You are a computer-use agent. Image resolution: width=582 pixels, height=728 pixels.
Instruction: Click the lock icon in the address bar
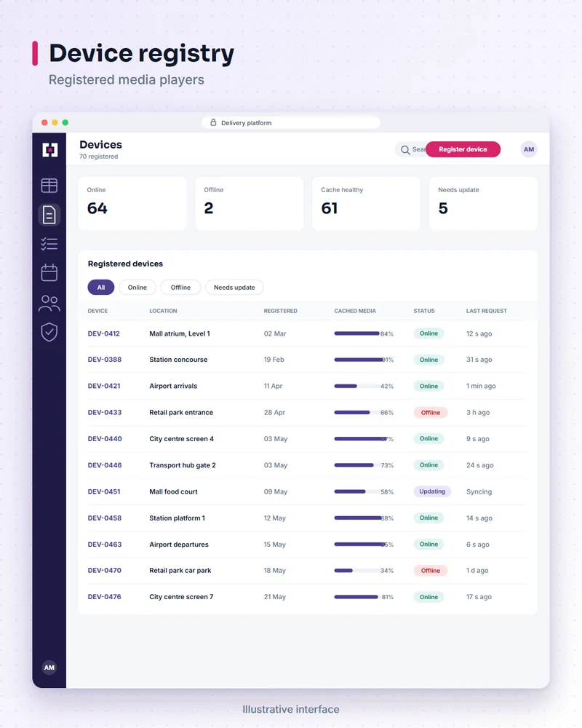point(213,122)
